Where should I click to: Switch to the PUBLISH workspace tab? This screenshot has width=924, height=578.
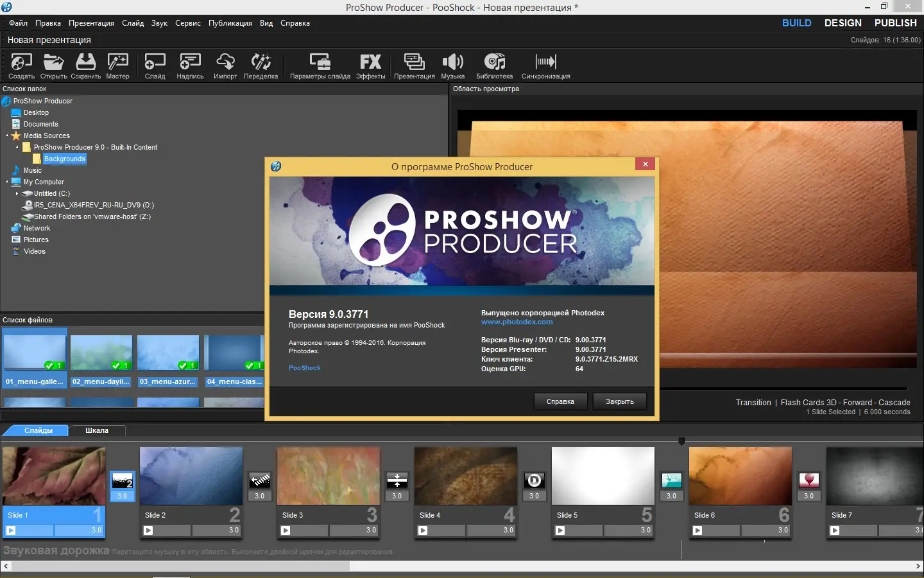click(x=896, y=23)
